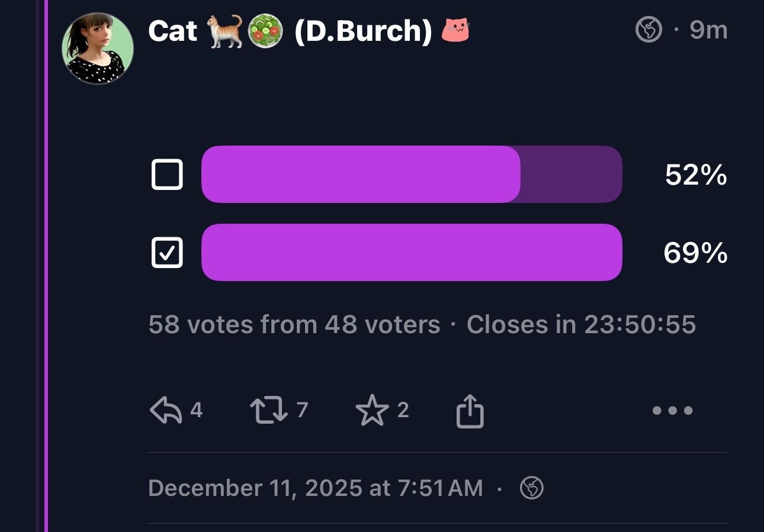Select the 69% poll result bar
Viewport: 764px width, 532px height.
point(412,253)
